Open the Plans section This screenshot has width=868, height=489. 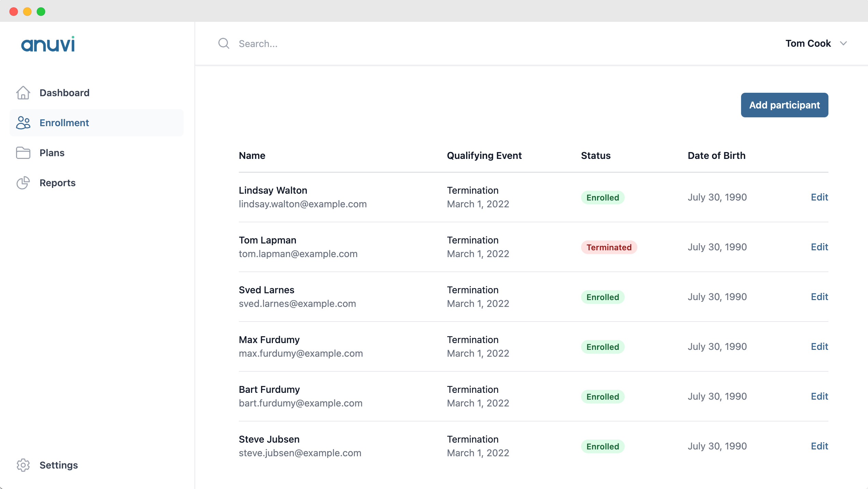click(52, 153)
